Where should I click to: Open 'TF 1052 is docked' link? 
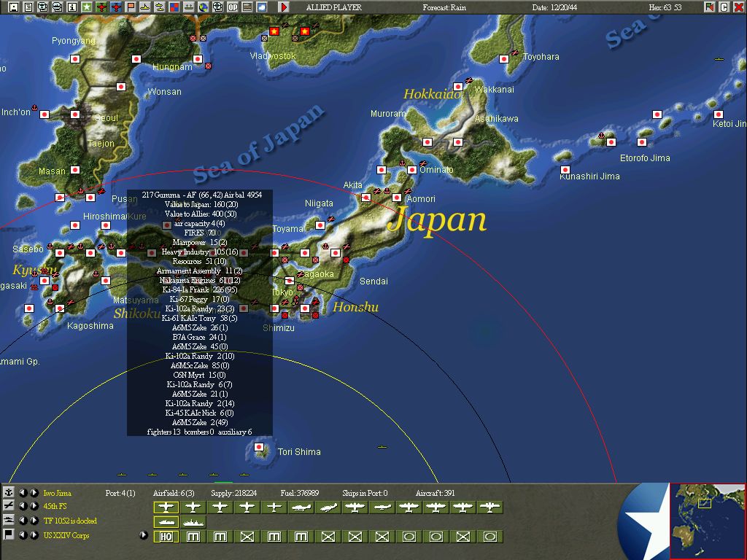coord(70,521)
